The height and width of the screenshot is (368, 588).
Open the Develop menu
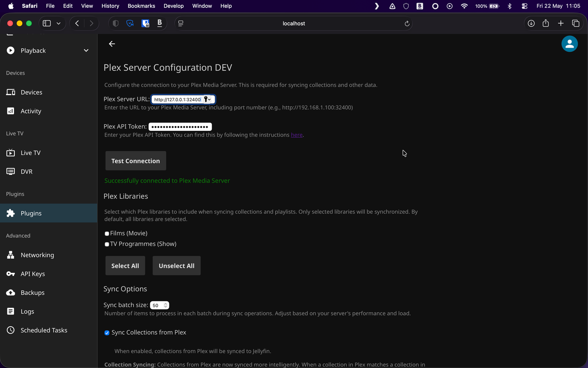[x=174, y=6]
